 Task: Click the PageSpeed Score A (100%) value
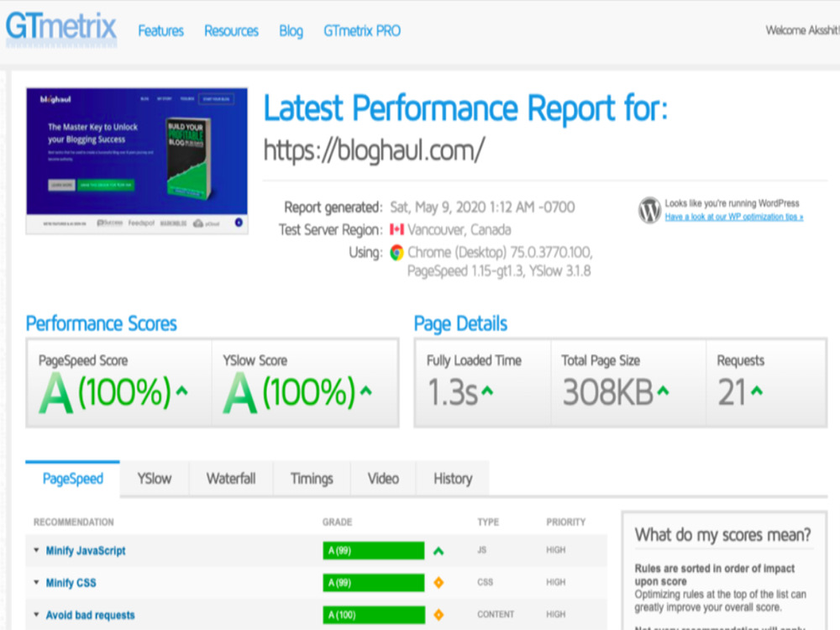[105, 392]
